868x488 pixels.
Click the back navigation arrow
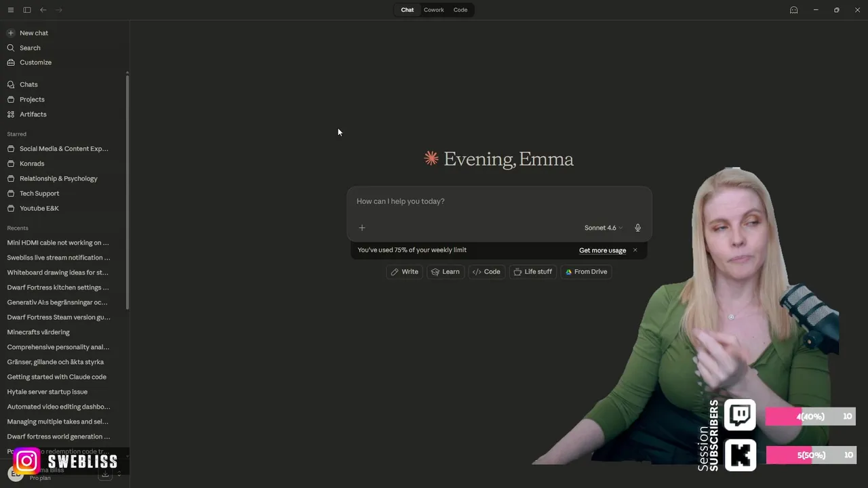click(43, 10)
